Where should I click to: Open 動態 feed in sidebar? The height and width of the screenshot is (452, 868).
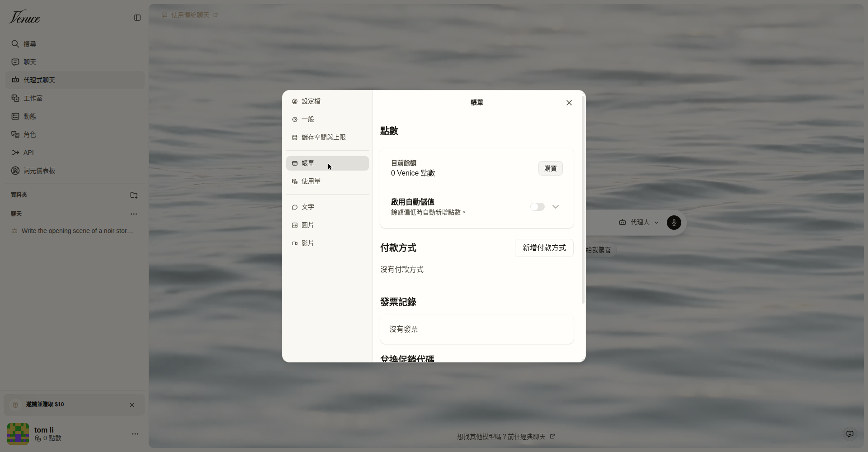[75, 116]
